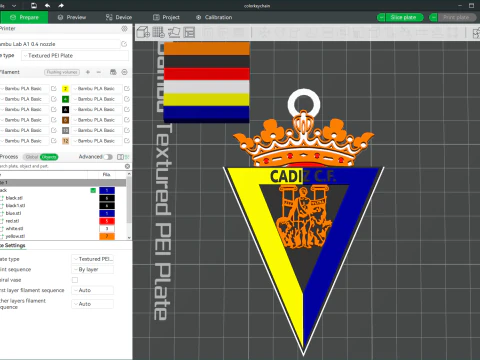This screenshot has width=480, height=360.
Task: Edit preset for filament 4
Action: pos(127,99)
